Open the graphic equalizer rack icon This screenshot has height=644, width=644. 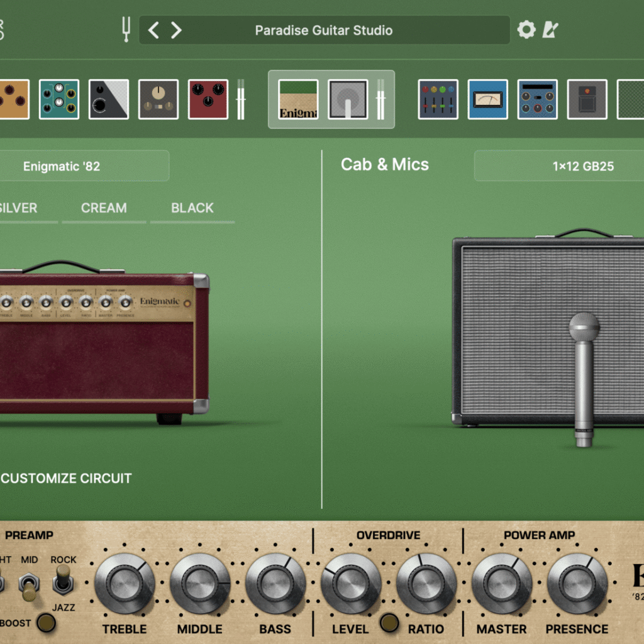tap(438, 99)
